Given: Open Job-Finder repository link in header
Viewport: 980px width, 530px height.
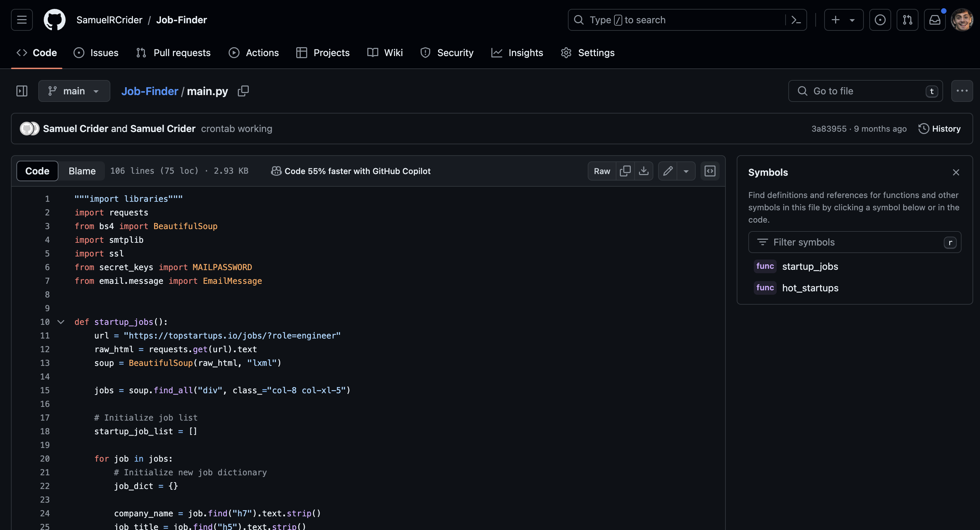Looking at the screenshot, I should pyautogui.click(x=181, y=20).
